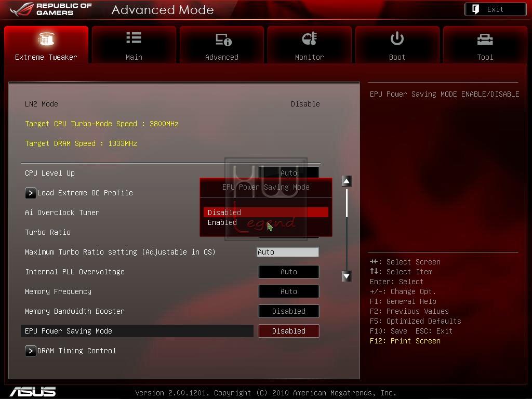Click the F10: Save ESC: Exit hint
The width and height of the screenshot is (532, 399).
[411, 331]
